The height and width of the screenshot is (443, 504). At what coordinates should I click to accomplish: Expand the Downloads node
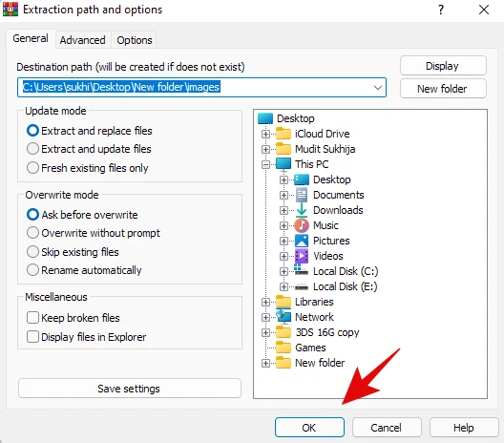pos(283,211)
